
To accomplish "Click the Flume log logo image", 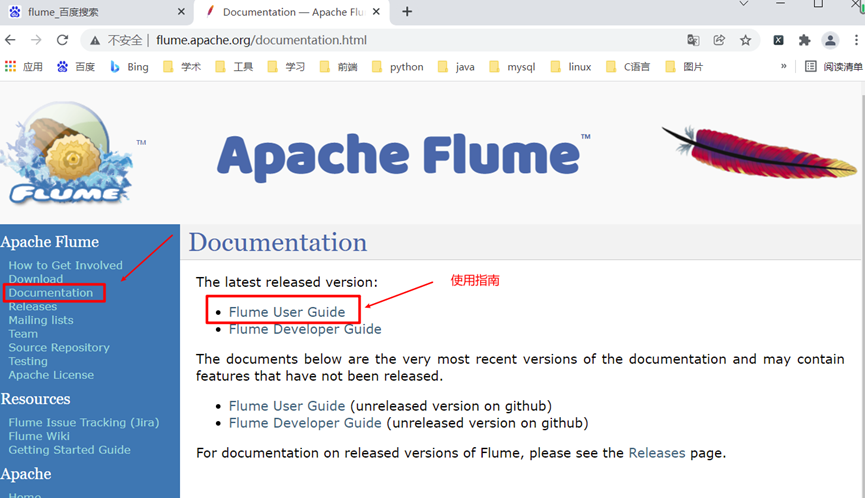I will tap(66, 153).
